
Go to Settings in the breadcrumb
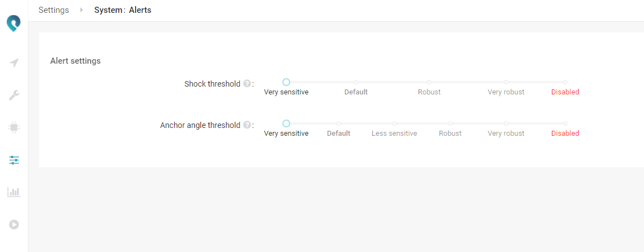[x=54, y=10]
